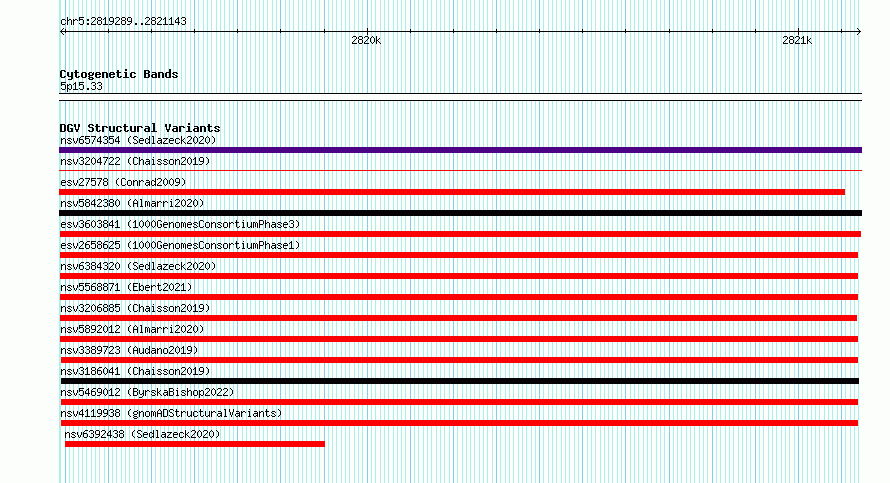Click the red bar under nsv3389723
The image size is (890, 483).
459,360
